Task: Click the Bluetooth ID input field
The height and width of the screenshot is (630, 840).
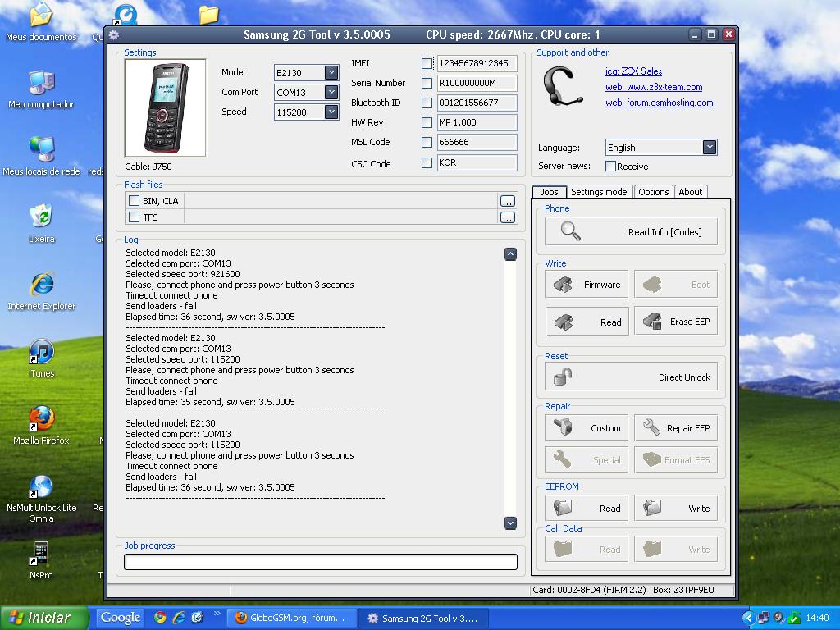Action: coord(477,103)
